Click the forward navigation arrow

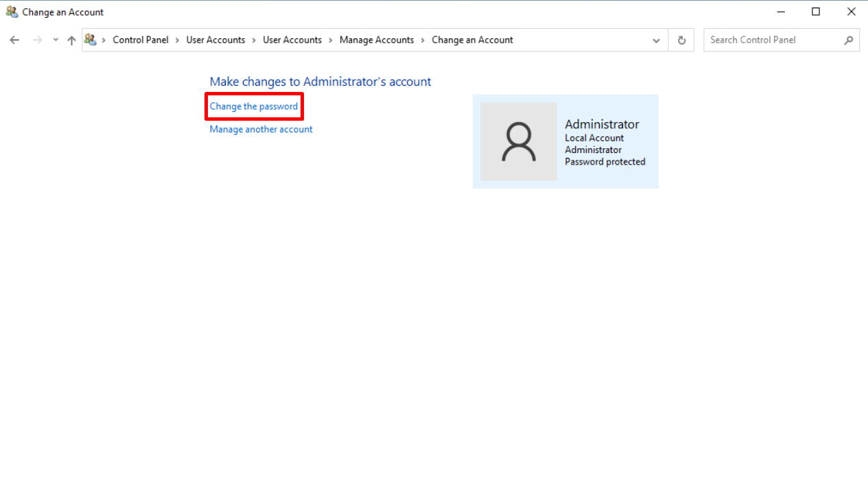coord(37,40)
